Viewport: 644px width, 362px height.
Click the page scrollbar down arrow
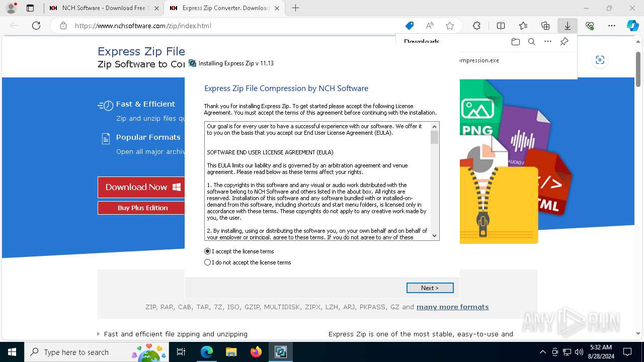638,334
